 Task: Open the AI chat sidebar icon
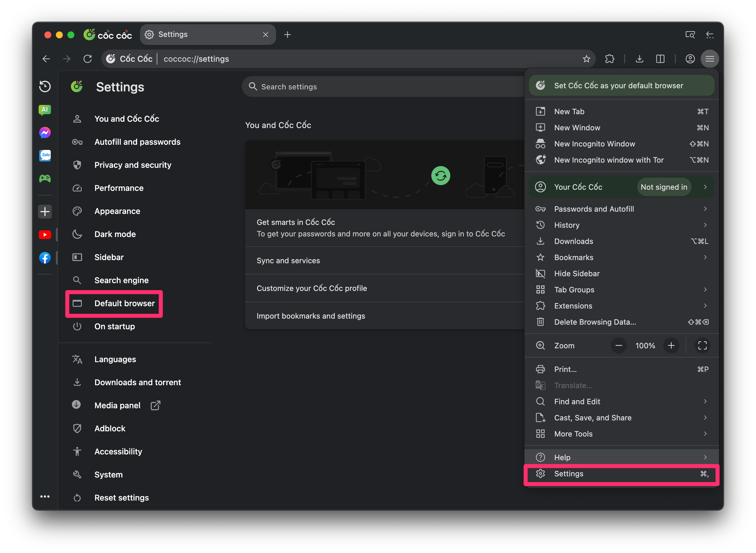pos(45,110)
